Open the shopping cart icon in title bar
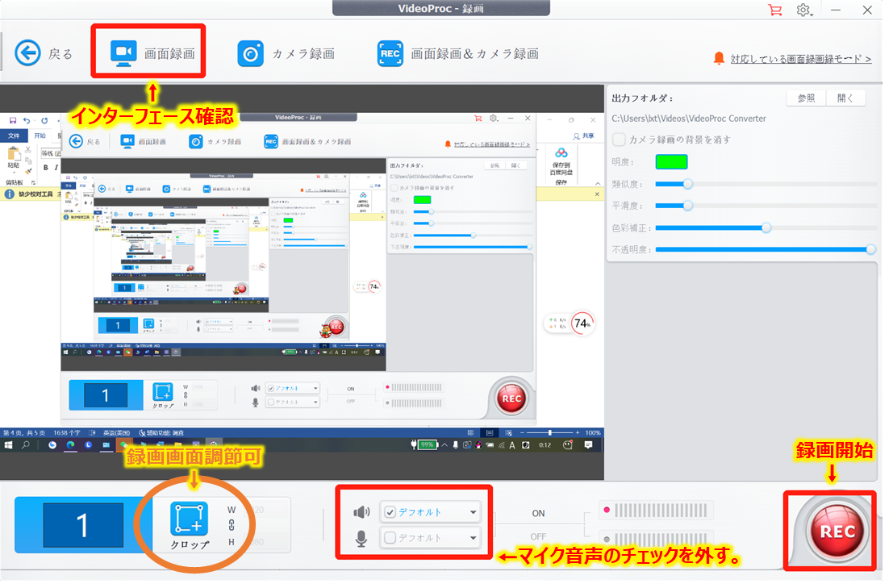This screenshot has width=893, height=588. point(775,10)
